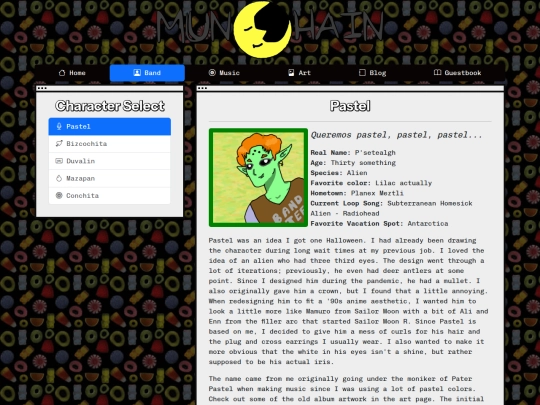Viewport: 540px width, 405px height.
Task: Click the crescent moon logo in the header
Action: tap(263, 29)
